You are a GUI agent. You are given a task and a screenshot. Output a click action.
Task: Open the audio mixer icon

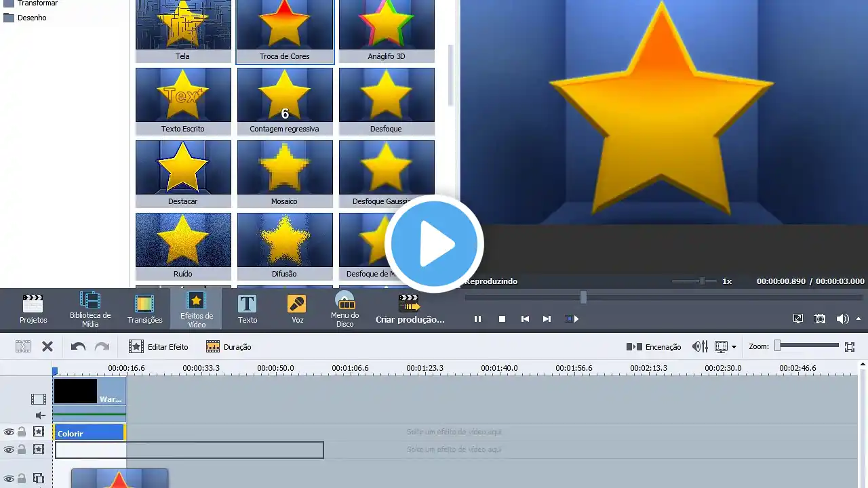700,346
